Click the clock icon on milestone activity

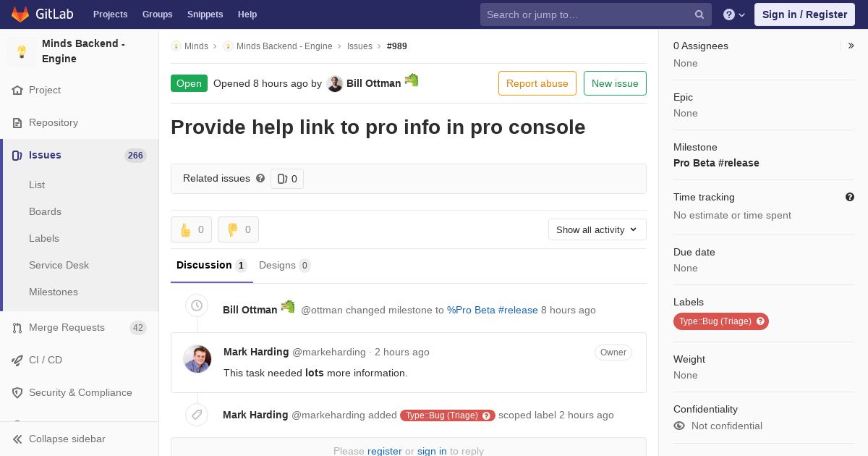[197, 306]
